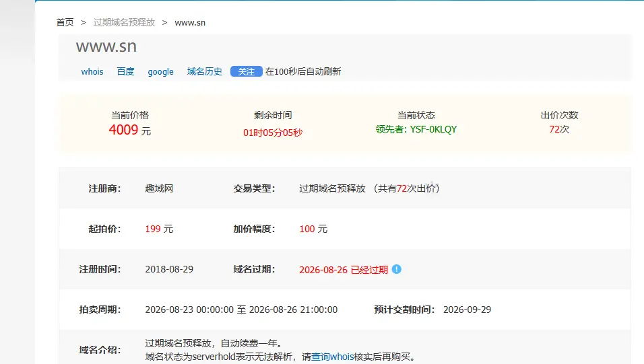Click the 起拍价 label
644x364 pixels.
click(104, 229)
